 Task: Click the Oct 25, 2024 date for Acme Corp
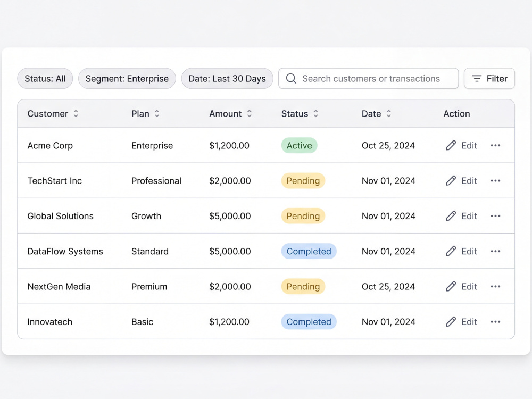(388, 146)
